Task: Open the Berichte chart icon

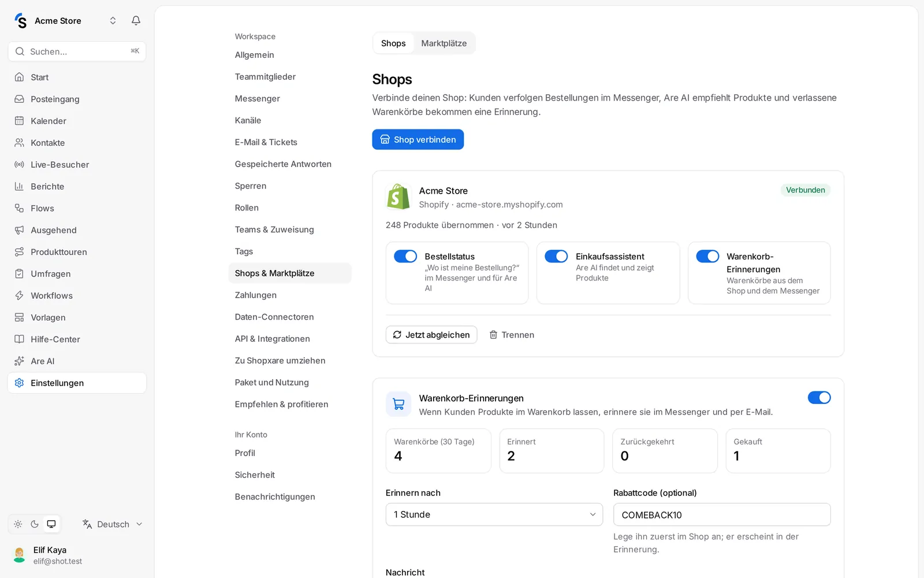Action: tap(19, 186)
